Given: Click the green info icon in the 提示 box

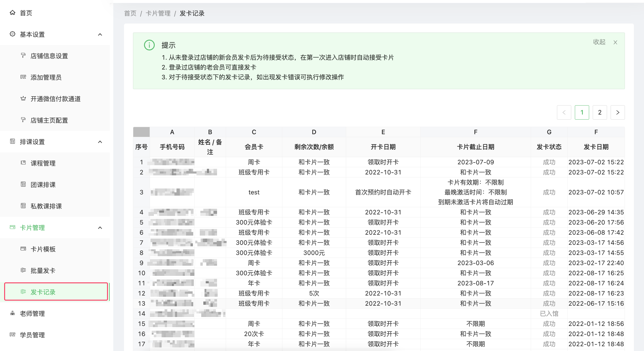Looking at the screenshot, I should pyautogui.click(x=149, y=45).
